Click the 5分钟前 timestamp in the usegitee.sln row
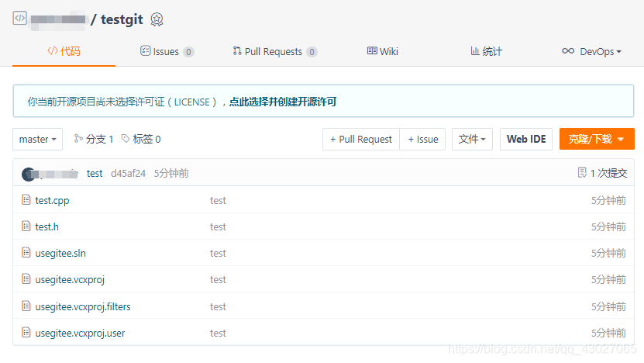Screen dimensions: 644x363 608,253
